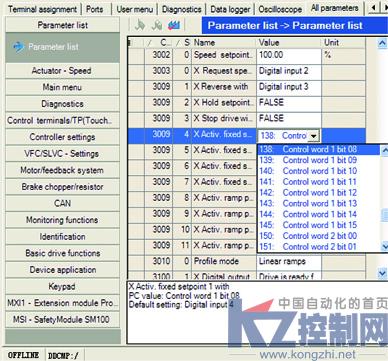
Task: Open Actuator - Speed category
Action: click(x=62, y=71)
